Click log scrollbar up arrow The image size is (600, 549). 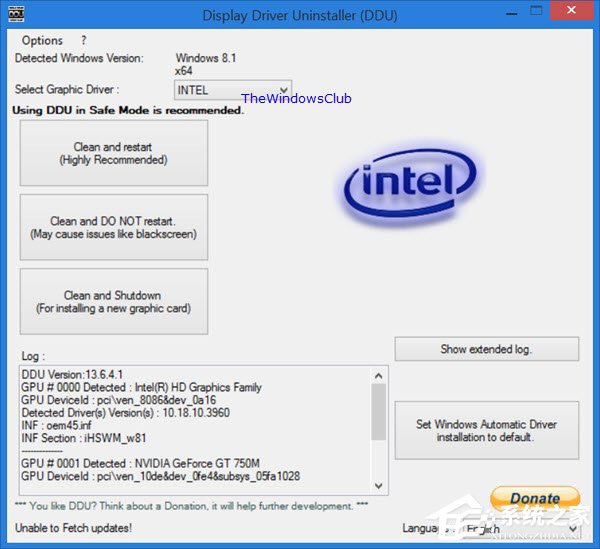378,376
